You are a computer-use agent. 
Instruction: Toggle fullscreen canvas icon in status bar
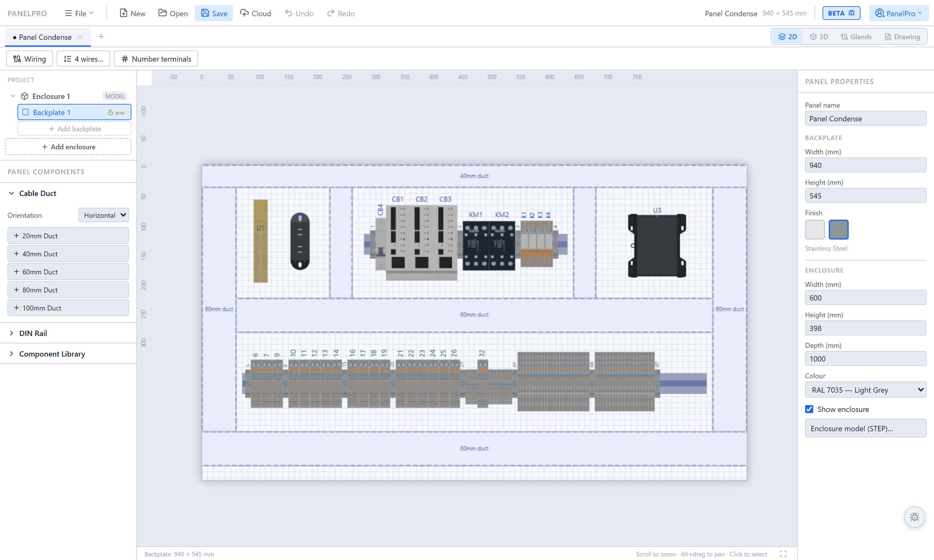[x=783, y=554]
